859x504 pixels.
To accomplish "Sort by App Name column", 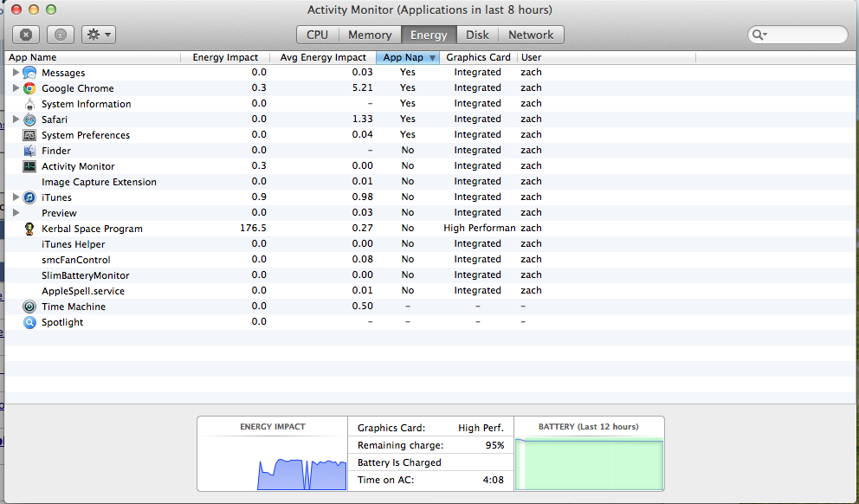I will click(94, 57).
